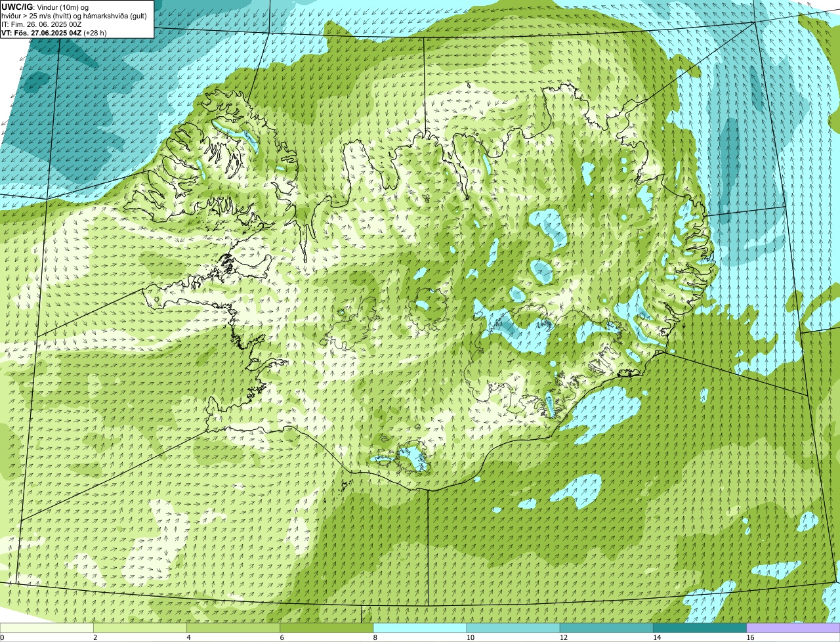Click the 6–8 olive green legend swatch
Screen dimensions: 840x642
[326, 628]
